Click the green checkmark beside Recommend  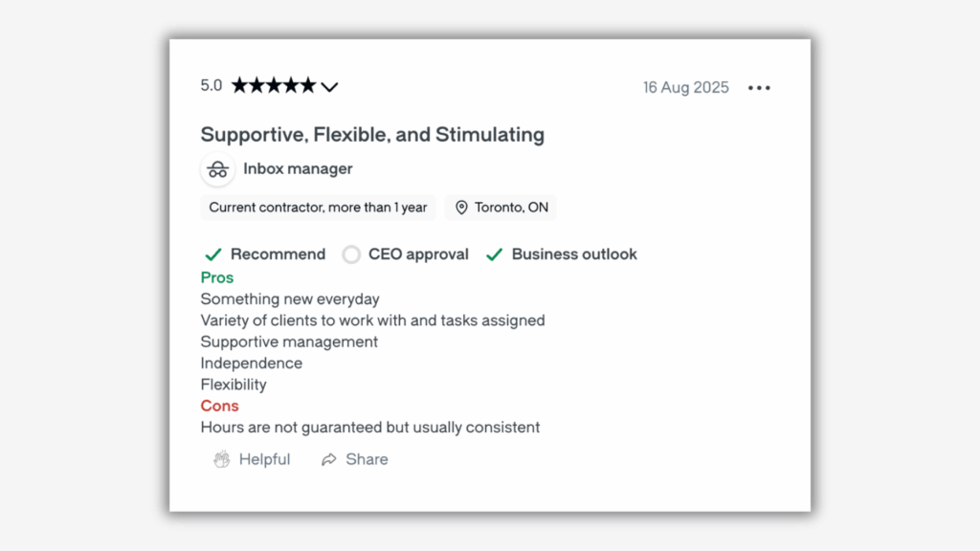[212, 253]
